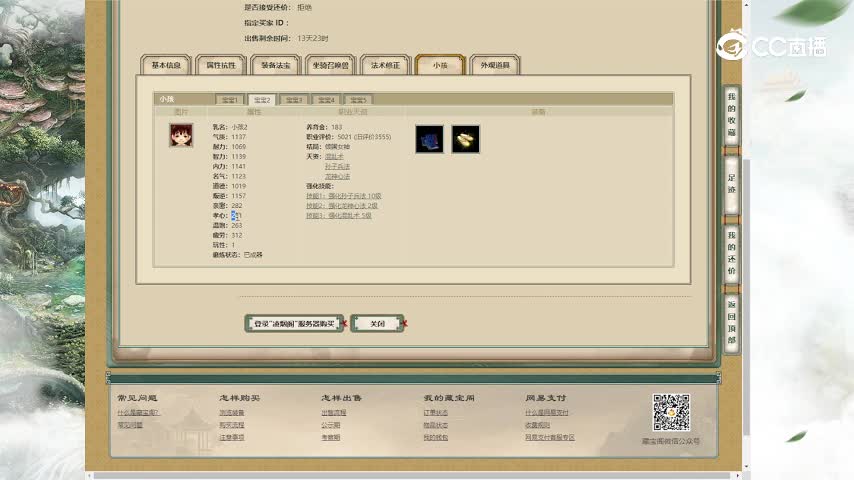Select the 宝宝1 sub-tab

229,100
